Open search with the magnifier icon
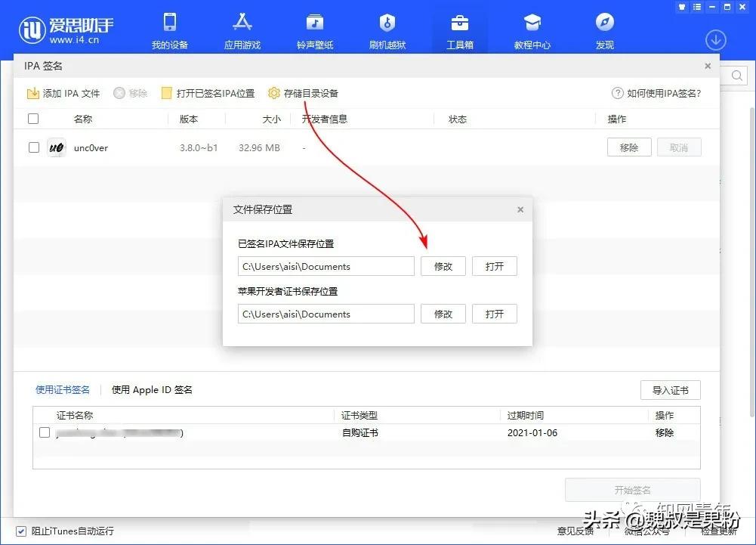The image size is (756, 545). (x=736, y=76)
